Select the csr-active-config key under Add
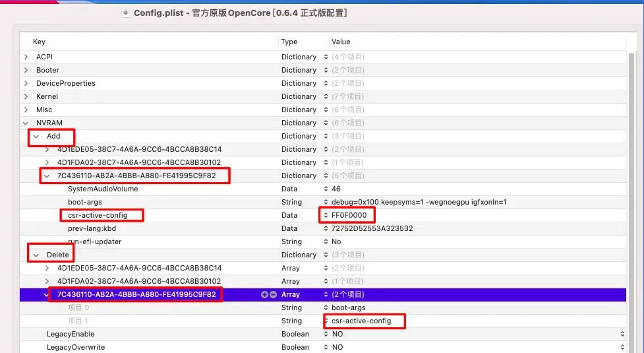This screenshot has width=644, height=353. 98,215
